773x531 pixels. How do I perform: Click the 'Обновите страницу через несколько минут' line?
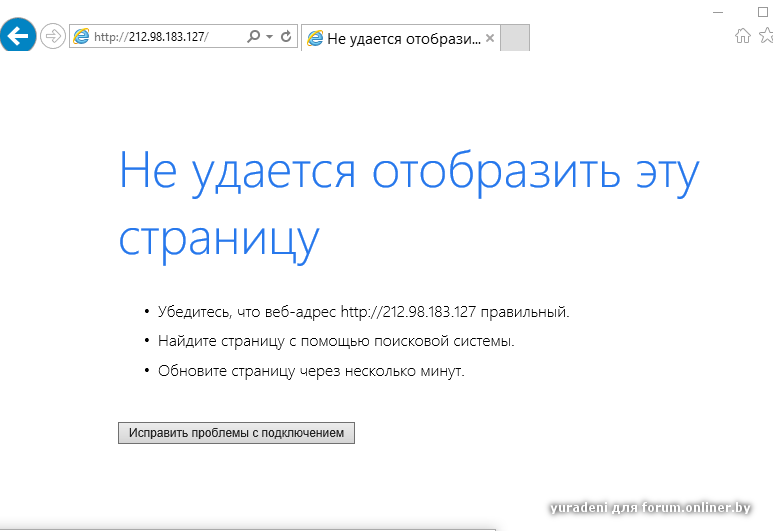coord(311,371)
